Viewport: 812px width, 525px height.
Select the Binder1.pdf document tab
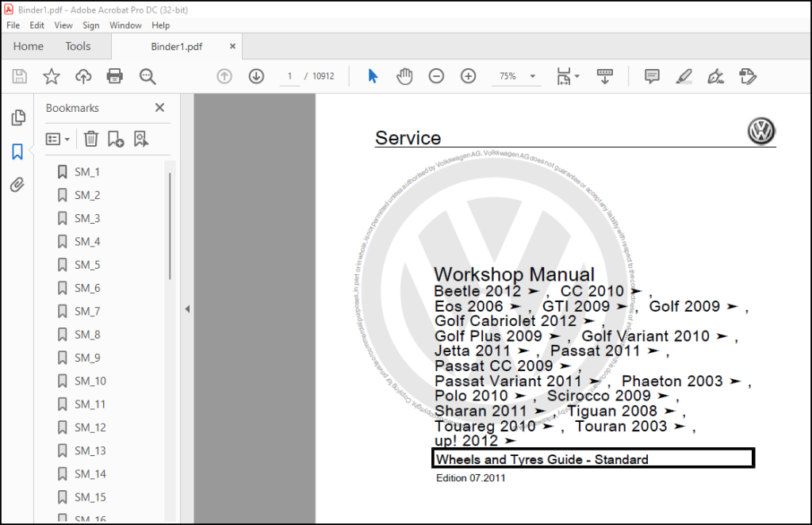point(177,47)
